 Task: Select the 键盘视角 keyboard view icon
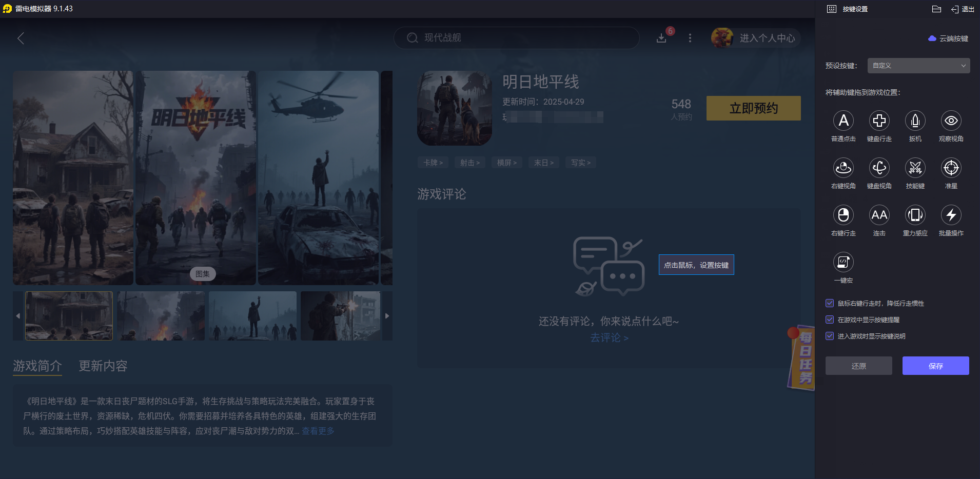tap(879, 168)
